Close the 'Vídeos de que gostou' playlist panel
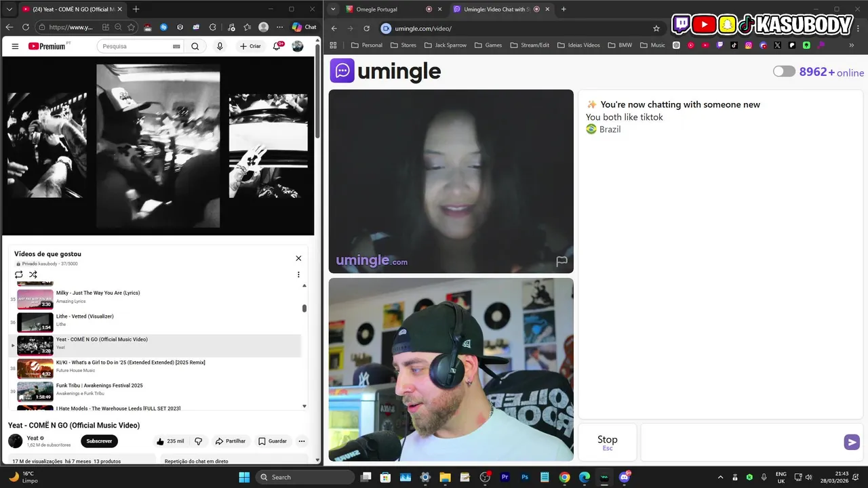This screenshot has width=868, height=488. click(298, 258)
